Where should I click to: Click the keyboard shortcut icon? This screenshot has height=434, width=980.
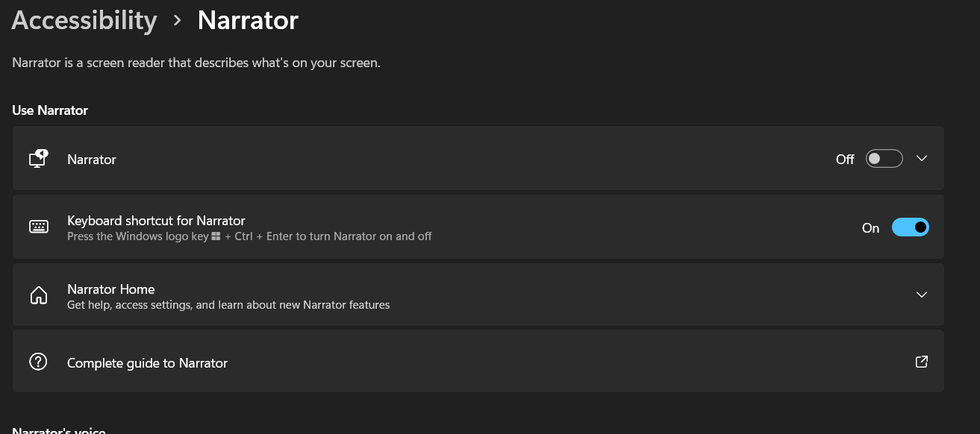[x=39, y=227]
